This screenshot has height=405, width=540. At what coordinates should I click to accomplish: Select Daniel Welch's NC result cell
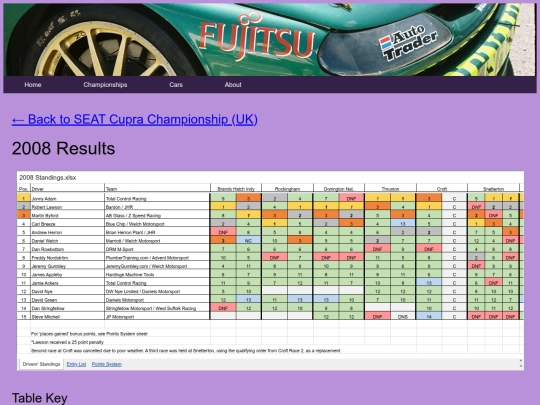(248, 241)
